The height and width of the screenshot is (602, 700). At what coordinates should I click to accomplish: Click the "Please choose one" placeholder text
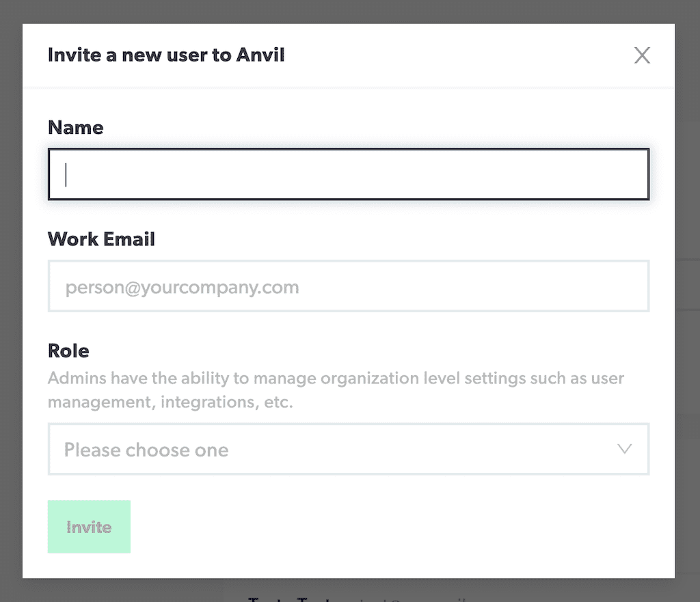146,450
